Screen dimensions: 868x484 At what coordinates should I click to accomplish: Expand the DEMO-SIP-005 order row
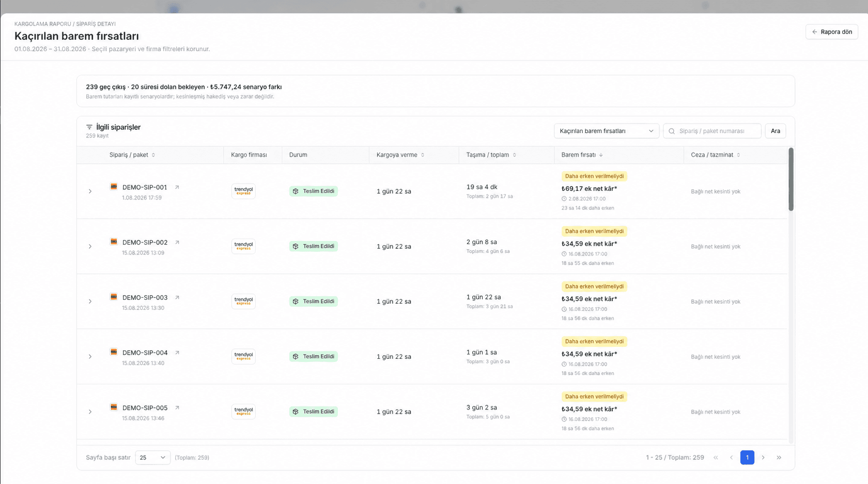(90, 412)
